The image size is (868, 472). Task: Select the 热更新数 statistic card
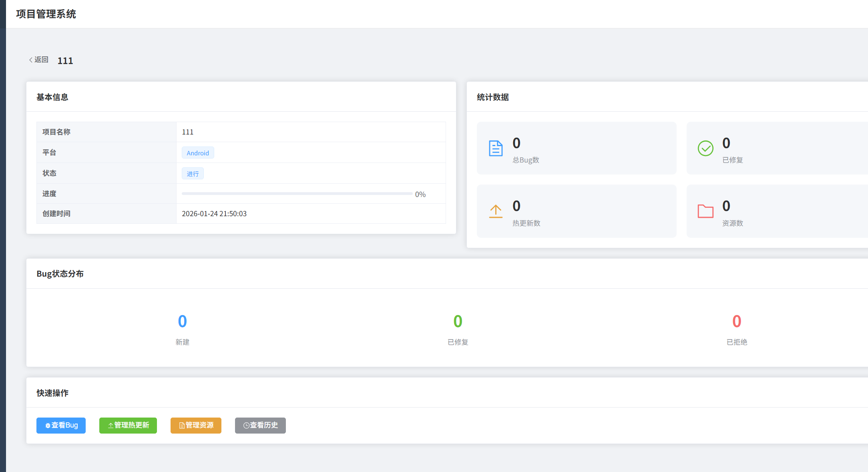576,211
